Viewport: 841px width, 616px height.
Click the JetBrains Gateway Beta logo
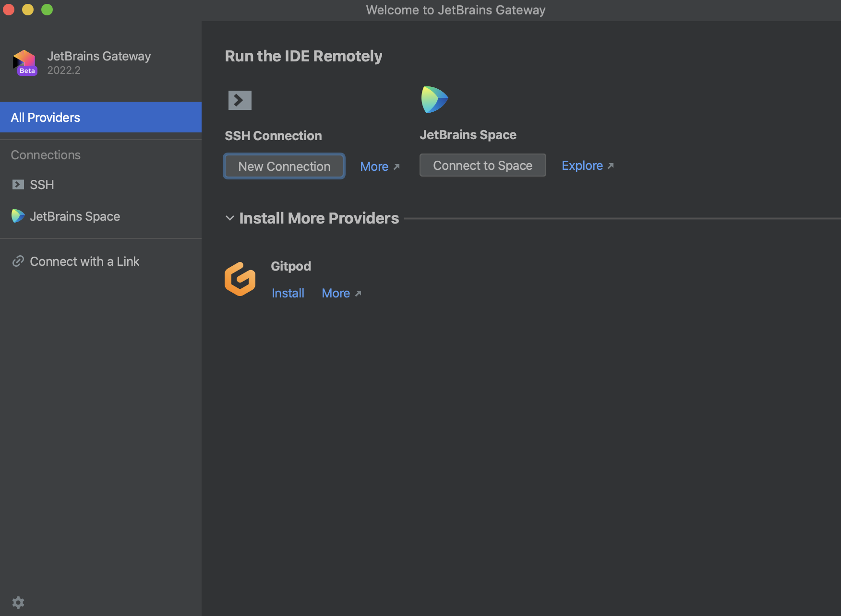click(24, 63)
